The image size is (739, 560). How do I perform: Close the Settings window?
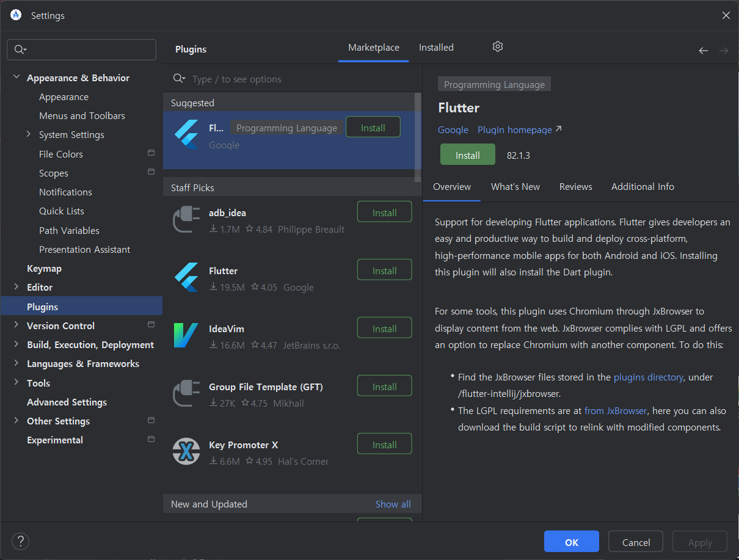click(x=726, y=15)
